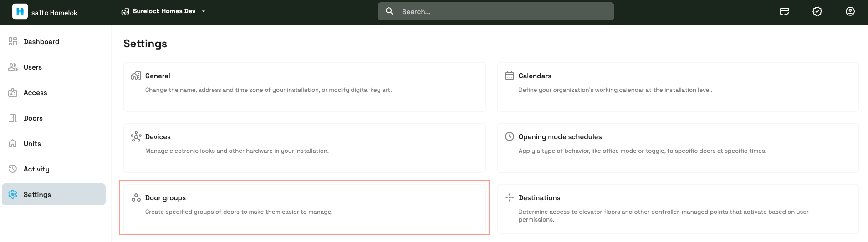Click the Settings gear icon
868x242 pixels.
pos(13,194)
